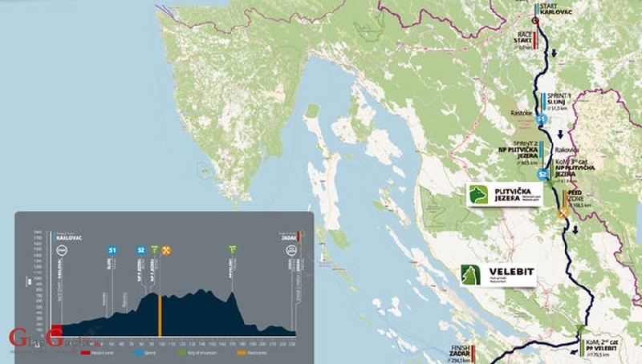
Task: Click orange feed zone badge in elevation profile
Action: pyautogui.click(x=166, y=250)
